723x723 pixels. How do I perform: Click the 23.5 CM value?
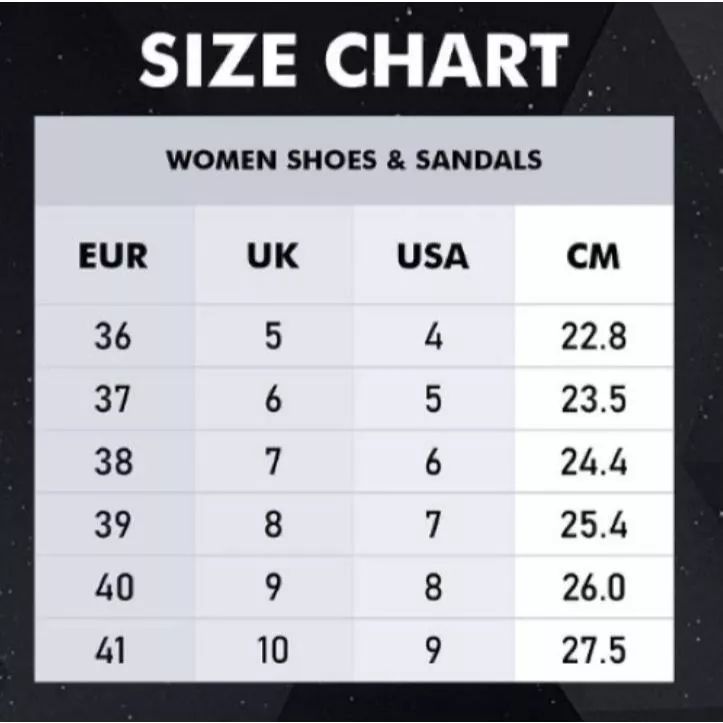(x=593, y=400)
